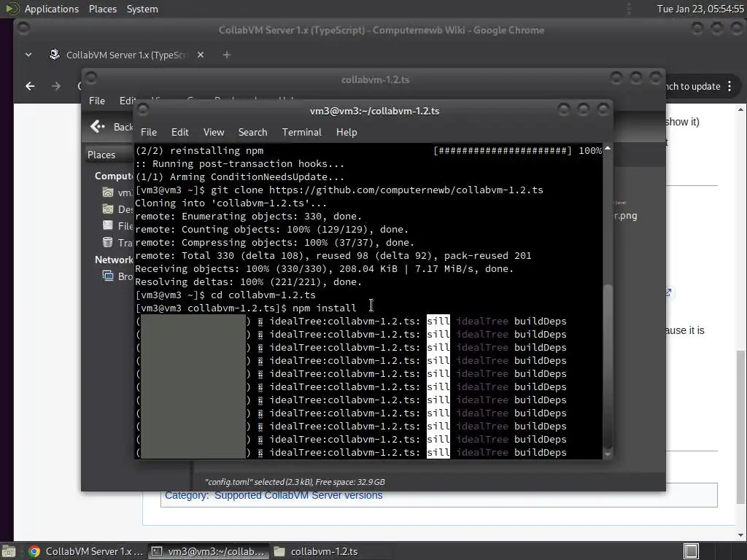
Task: Click Chrome back navigation arrow
Action: point(30,86)
